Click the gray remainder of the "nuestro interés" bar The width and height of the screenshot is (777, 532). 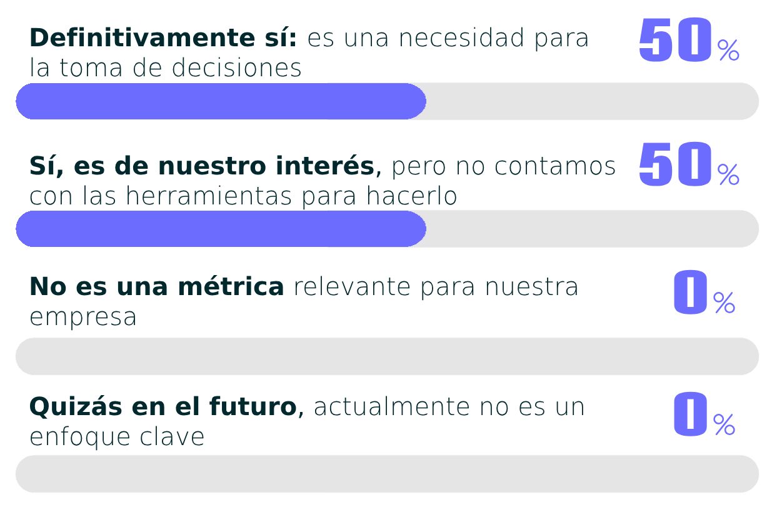(x=593, y=229)
